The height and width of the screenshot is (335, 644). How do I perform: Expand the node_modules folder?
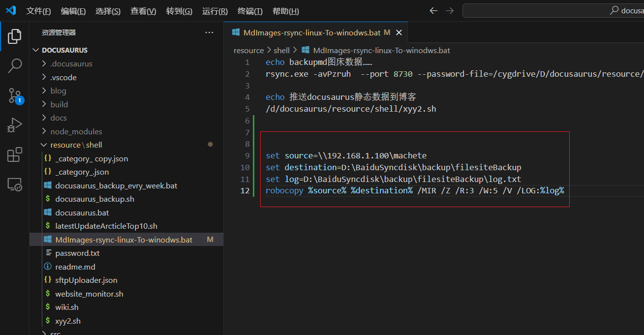44,131
